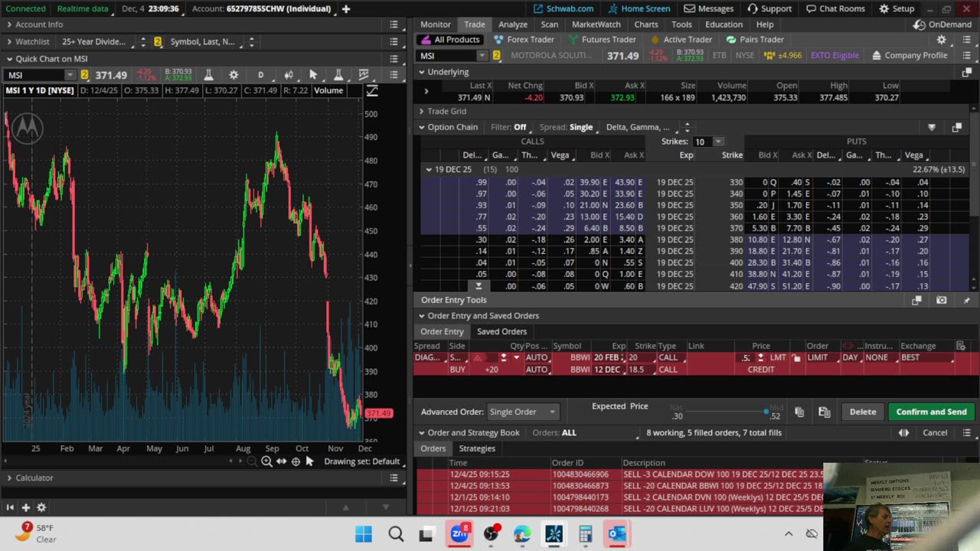Image resolution: width=980 pixels, height=551 pixels.
Task: Detach the Underlying section window icon
Action: tap(966, 72)
